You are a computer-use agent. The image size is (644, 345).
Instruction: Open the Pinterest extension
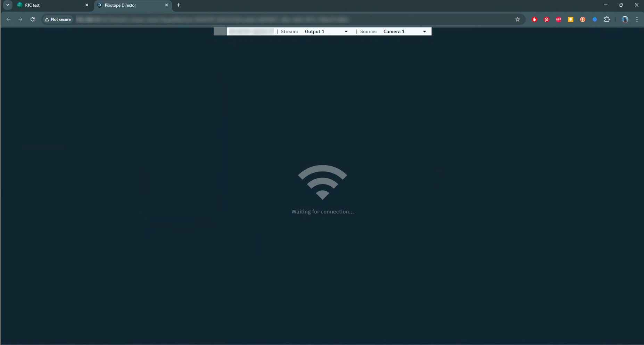tap(546, 19)
